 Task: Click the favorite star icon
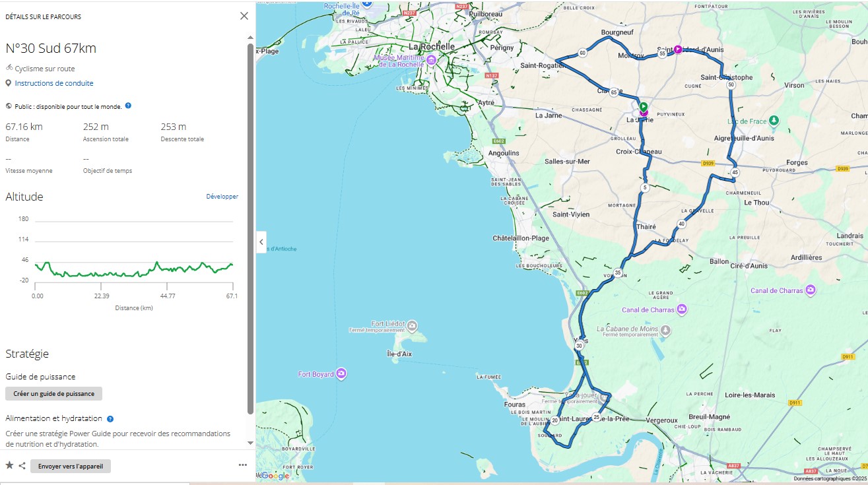coord(9,466)
